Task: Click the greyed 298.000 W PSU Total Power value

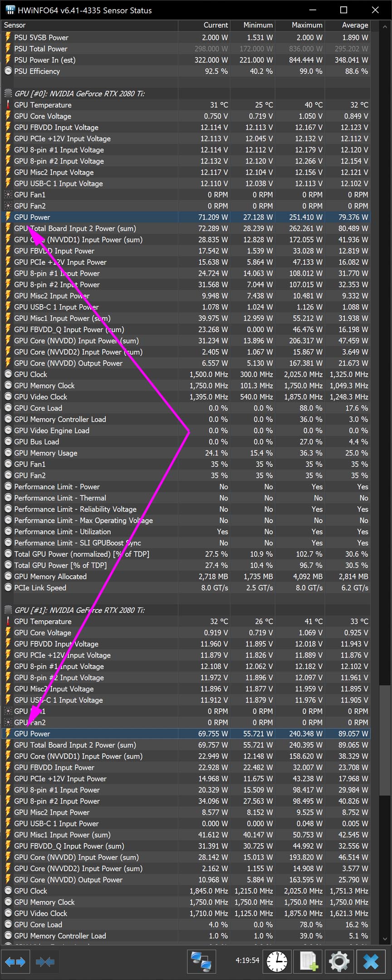Action: (211, 49)
